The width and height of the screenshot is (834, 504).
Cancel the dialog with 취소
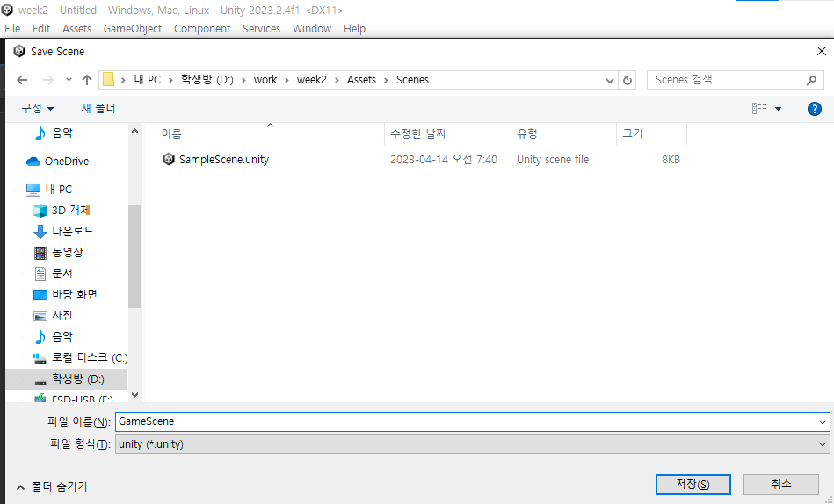780,485
